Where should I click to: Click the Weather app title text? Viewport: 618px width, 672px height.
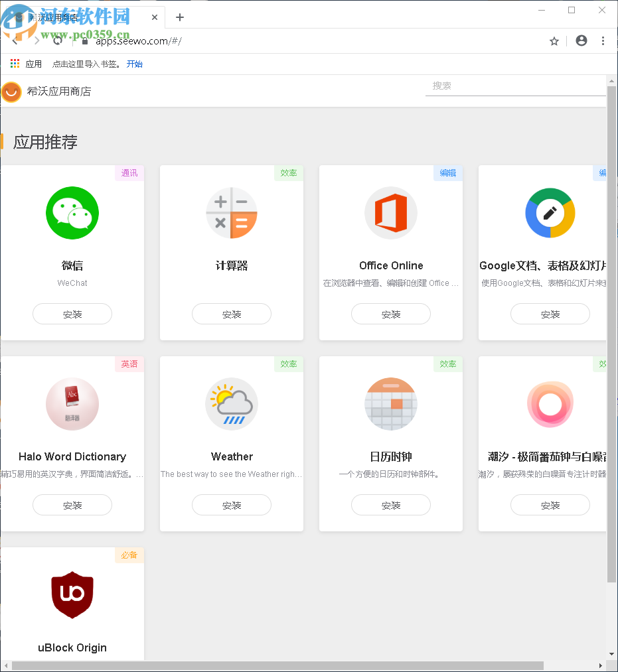pyautogui.click(x=232, y=457)
